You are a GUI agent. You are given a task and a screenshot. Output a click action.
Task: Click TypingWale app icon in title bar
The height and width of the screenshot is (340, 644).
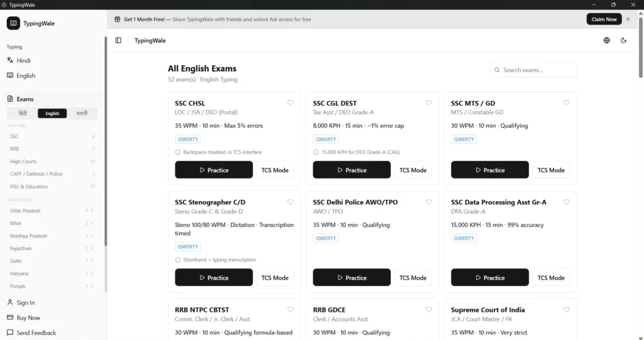click(4, 4)
